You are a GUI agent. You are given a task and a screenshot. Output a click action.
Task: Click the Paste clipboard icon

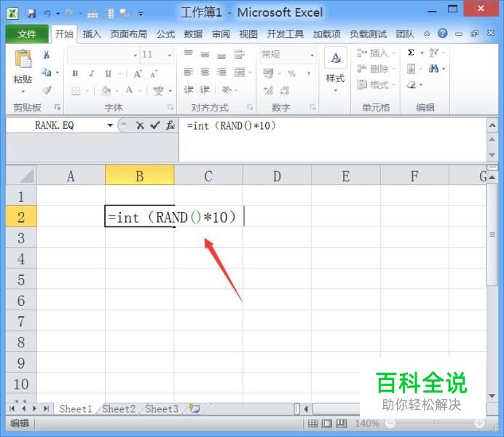[23, 59]
